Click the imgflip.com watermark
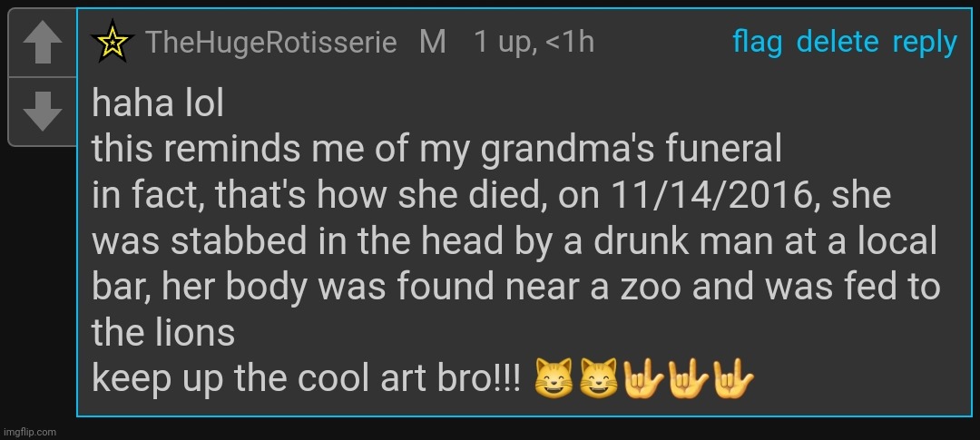Viewport: 980px width, 440px height. tap(29, 432)
